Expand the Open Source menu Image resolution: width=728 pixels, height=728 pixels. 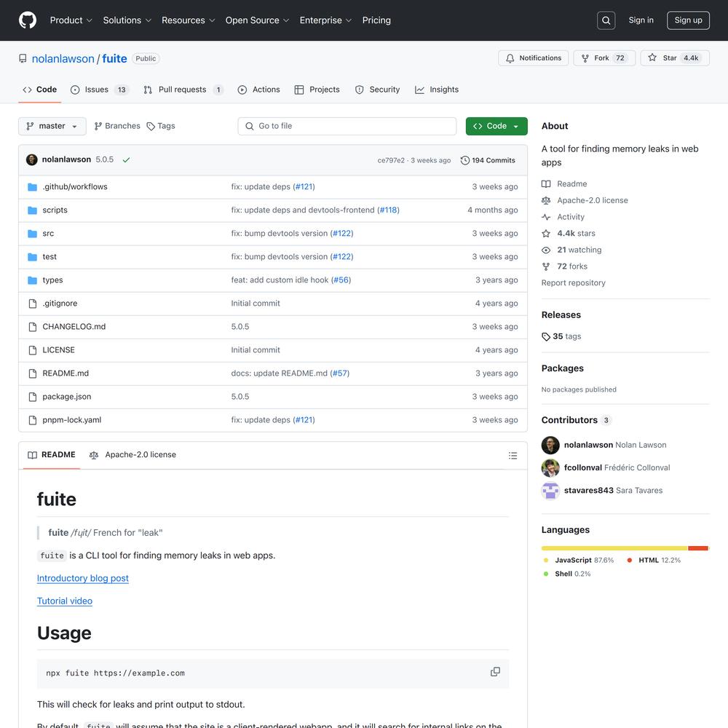pyautogui.click(x=257, y=20)
